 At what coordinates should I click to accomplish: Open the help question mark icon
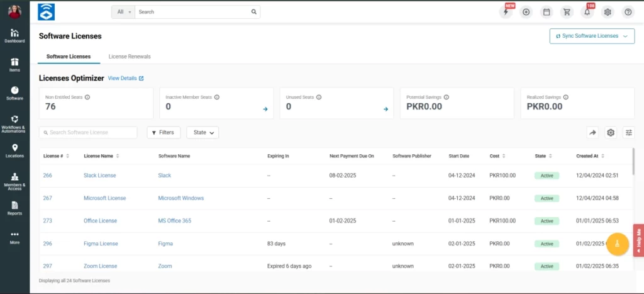628,12
